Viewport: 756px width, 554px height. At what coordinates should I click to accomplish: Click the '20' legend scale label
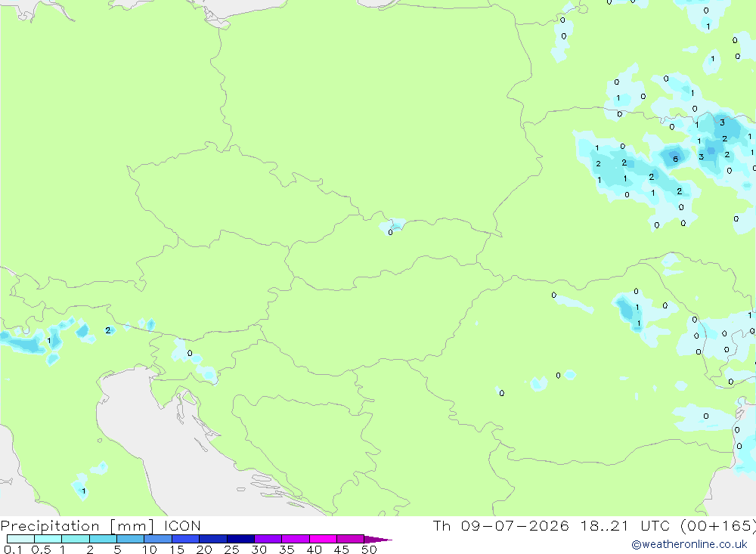(204, 549)
